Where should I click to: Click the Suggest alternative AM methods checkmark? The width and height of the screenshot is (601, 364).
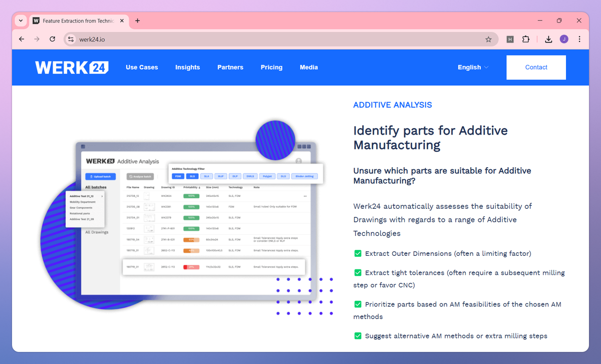coord(358,336)
